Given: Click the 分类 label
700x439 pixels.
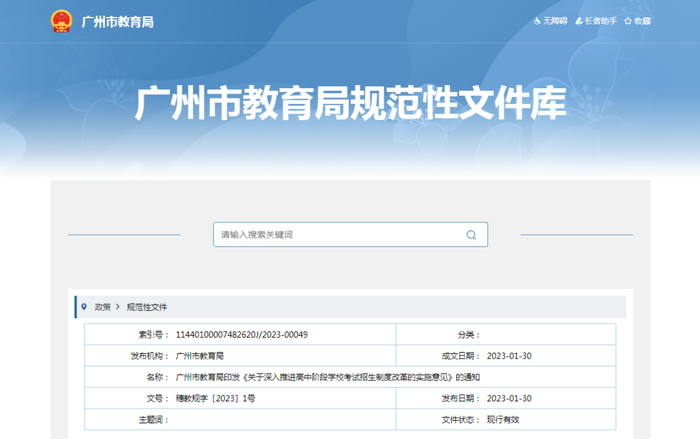Looking at the screenshot, I should tap(468, 334).
